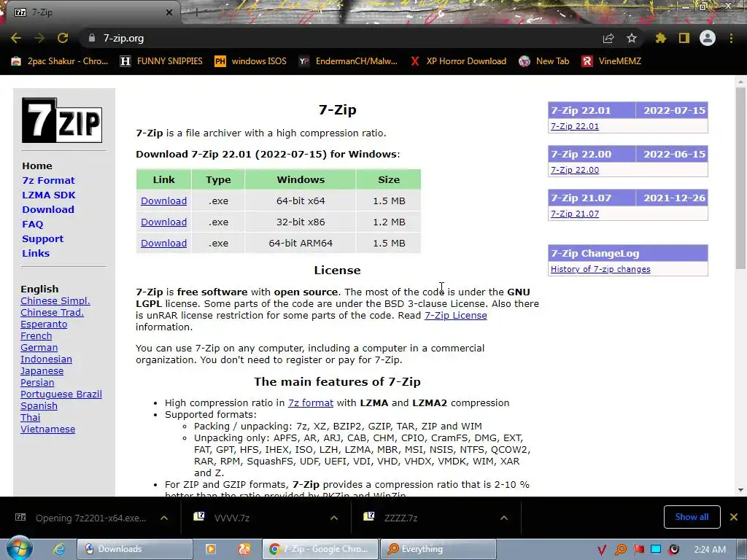Open the 7-Zip License link
This screenshot has height=560, width=747.
(x=455, y=315)
